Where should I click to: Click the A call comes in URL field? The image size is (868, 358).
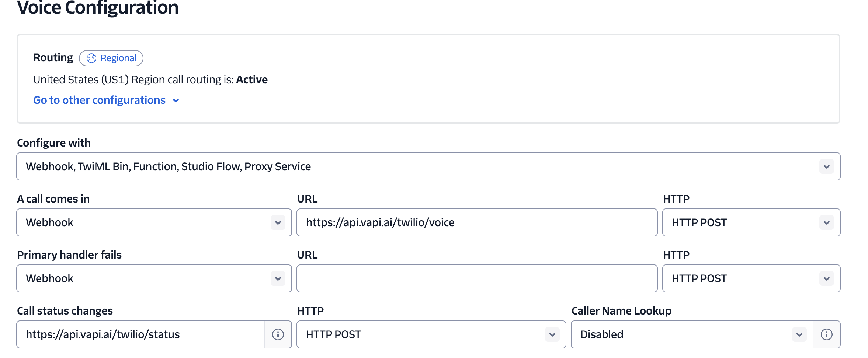point(476,222)
